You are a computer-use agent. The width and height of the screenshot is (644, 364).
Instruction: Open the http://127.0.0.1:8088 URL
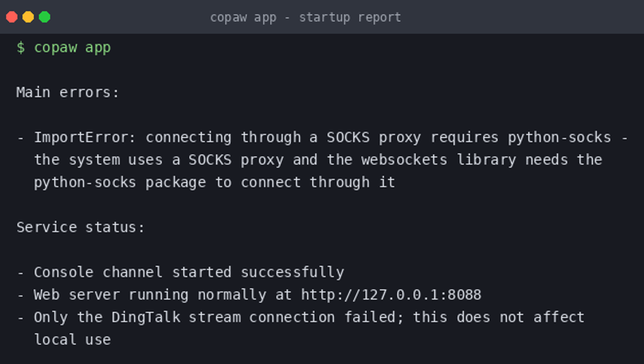(x=391, y=295)
